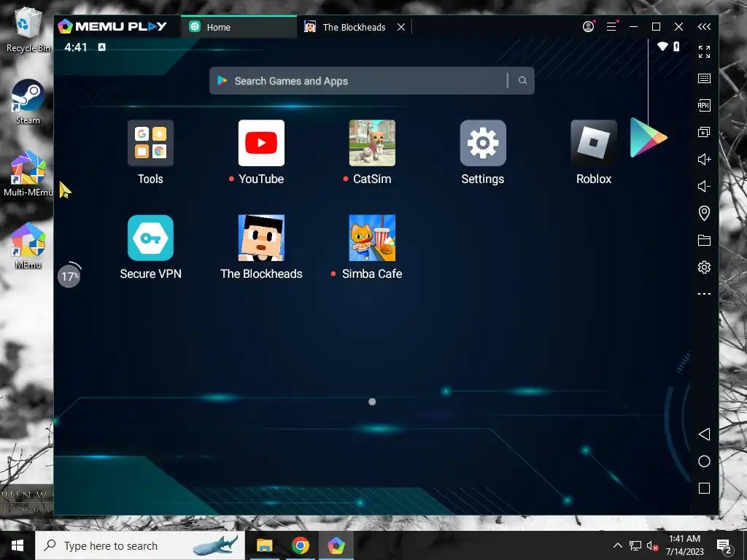The height and width of the screenshot is (560, 747).
Task: Open the Simba Cafe game
Action: tap(372, 238)
